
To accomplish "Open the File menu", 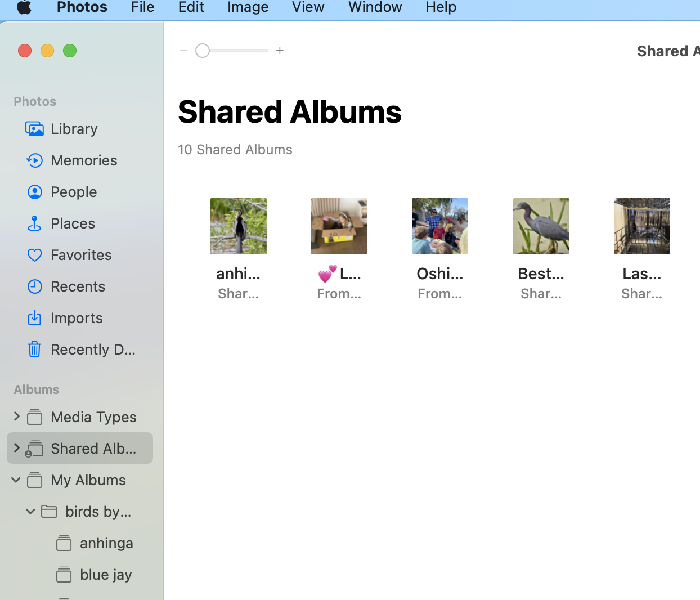I will [142, 7].
